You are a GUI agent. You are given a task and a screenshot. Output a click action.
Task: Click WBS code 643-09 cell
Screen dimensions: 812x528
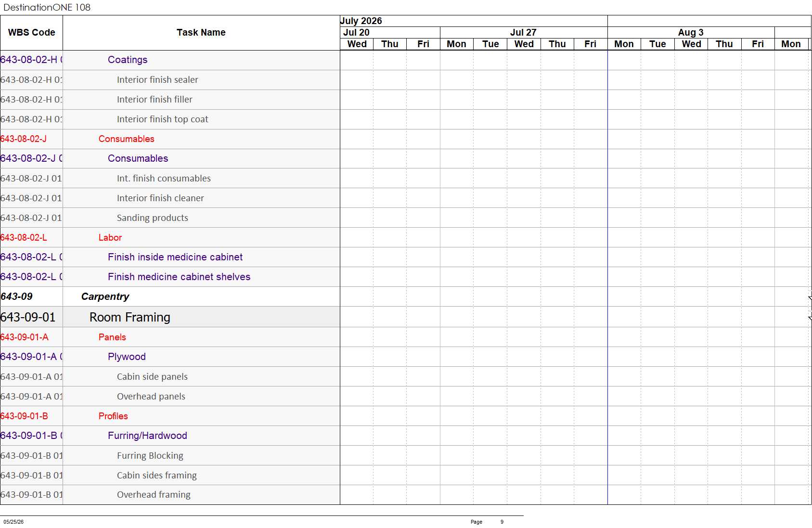click(x=31, y=297)
